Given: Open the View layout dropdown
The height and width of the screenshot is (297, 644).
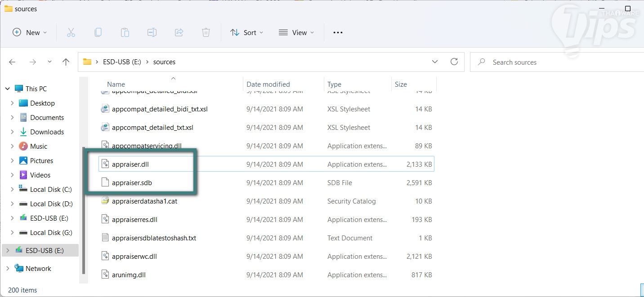Looking at the screenshot, I should [x=296, y=32].
